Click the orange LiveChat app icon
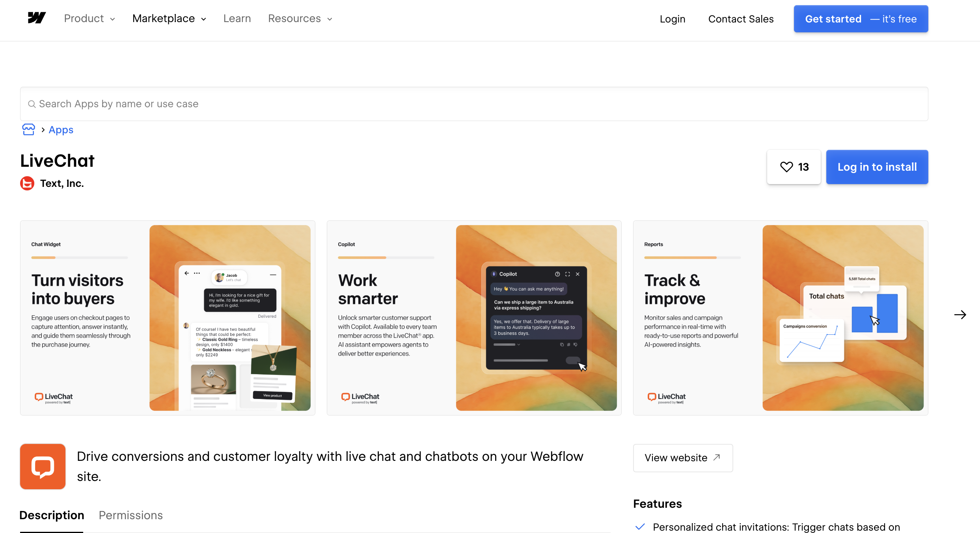 [43, 466]
